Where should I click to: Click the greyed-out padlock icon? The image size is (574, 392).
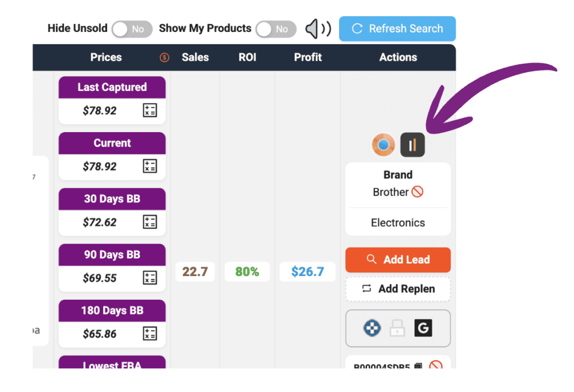click(x=397, y=328)
